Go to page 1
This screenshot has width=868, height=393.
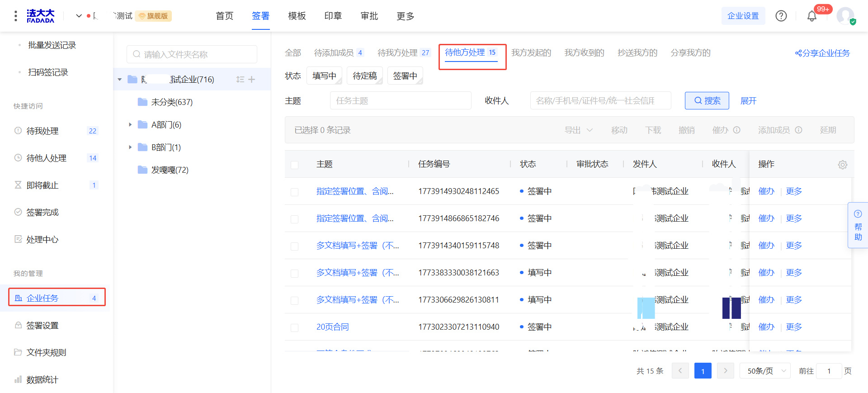(703, 371)
